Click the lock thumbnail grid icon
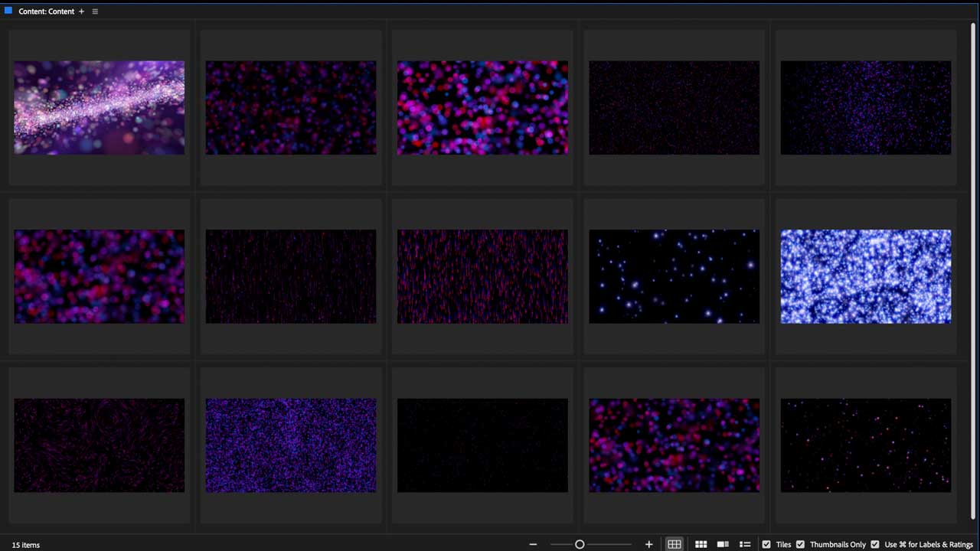Image resolution: width=980 pixels, height=551 pixels. pos(674,544)
